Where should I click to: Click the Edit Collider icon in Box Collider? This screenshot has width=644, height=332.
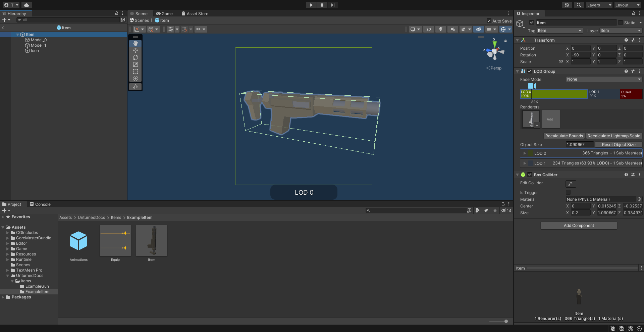tap(571, 184)
